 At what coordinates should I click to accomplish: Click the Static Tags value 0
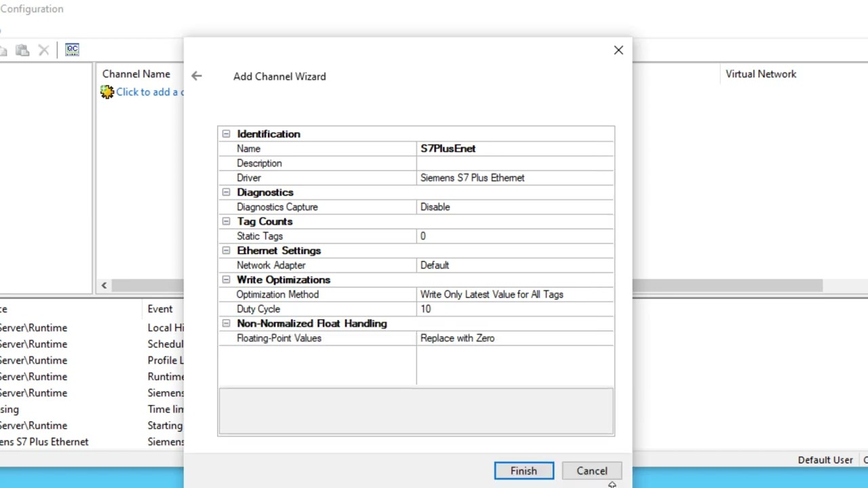(515, 237)
